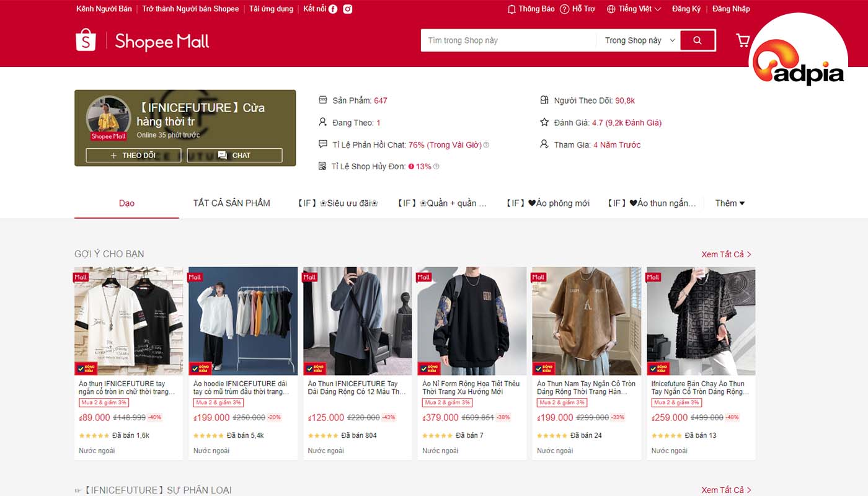This screenshot has width=868, height=496.
Task: Expand the Thêm categories menu
Action: (x=730, y=203)
